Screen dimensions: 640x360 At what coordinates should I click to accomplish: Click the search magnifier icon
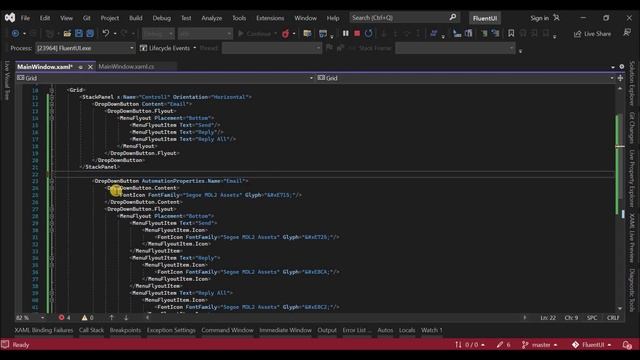(453, 18)
